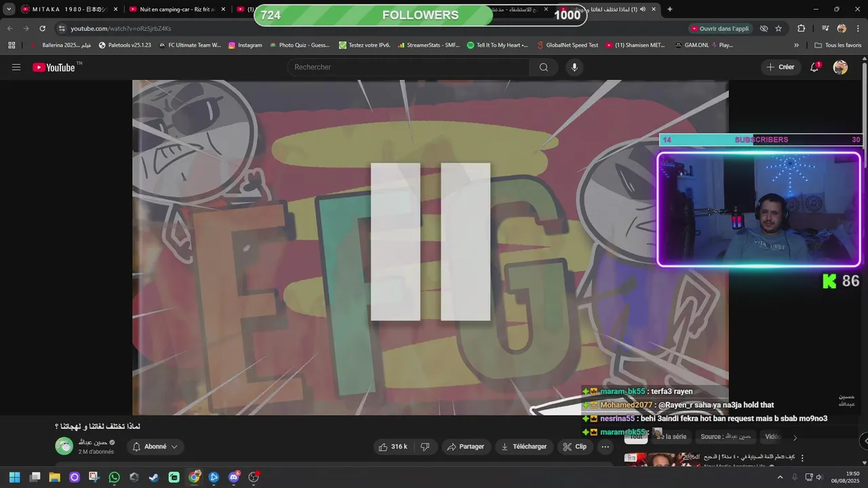Reload the page in Chrome
The image size is (868, 488).
[42, 28]
